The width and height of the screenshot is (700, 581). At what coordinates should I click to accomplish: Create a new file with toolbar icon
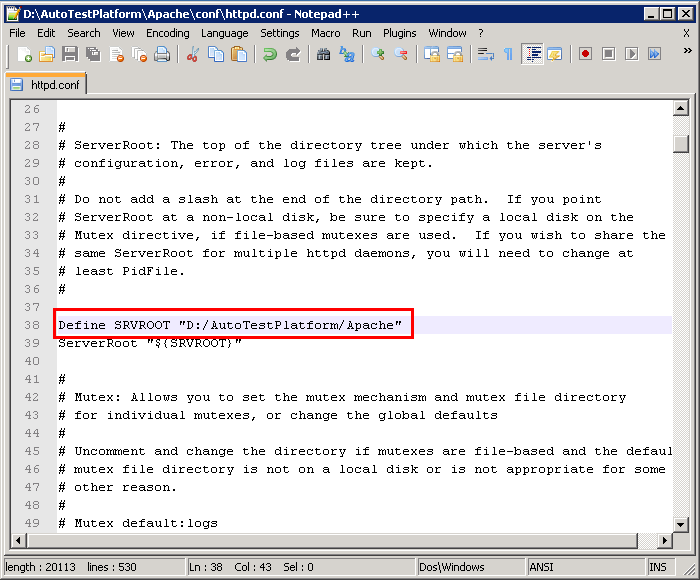coord(24,54)
